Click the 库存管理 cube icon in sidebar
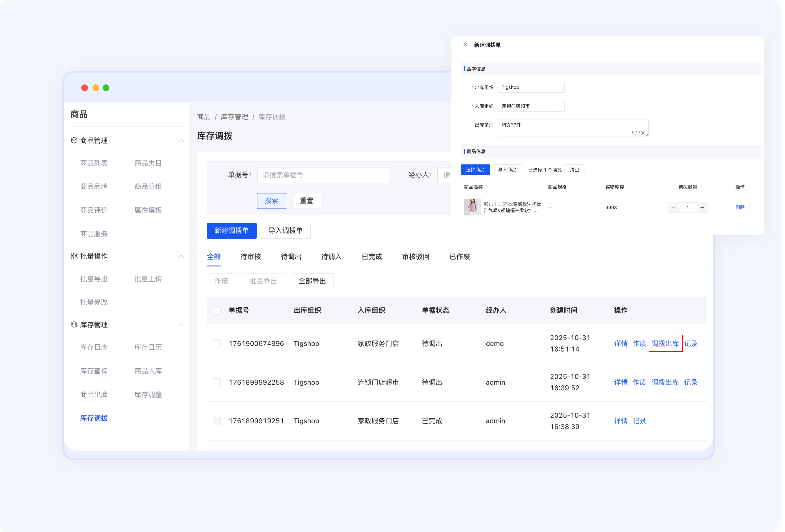This screenshot has height=532, width=785. coord(74,325)
